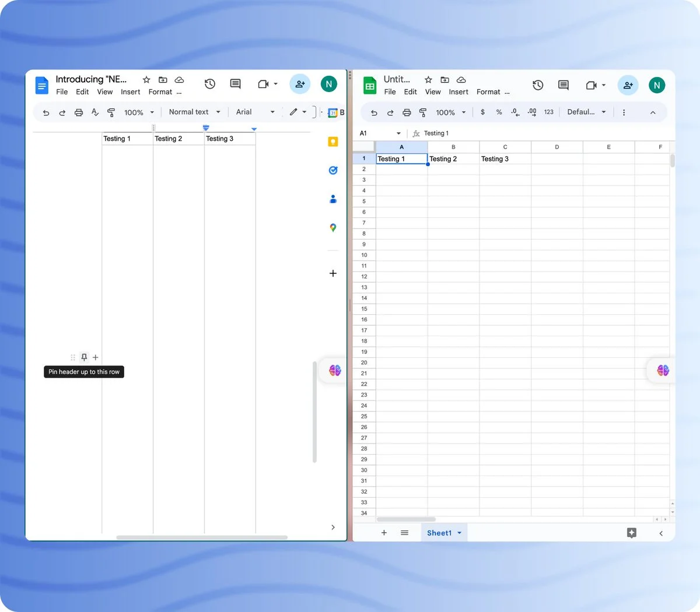Click paint format in Sheets toolbar
Viewport: 700px width, 612px height.
click(423, 112)
